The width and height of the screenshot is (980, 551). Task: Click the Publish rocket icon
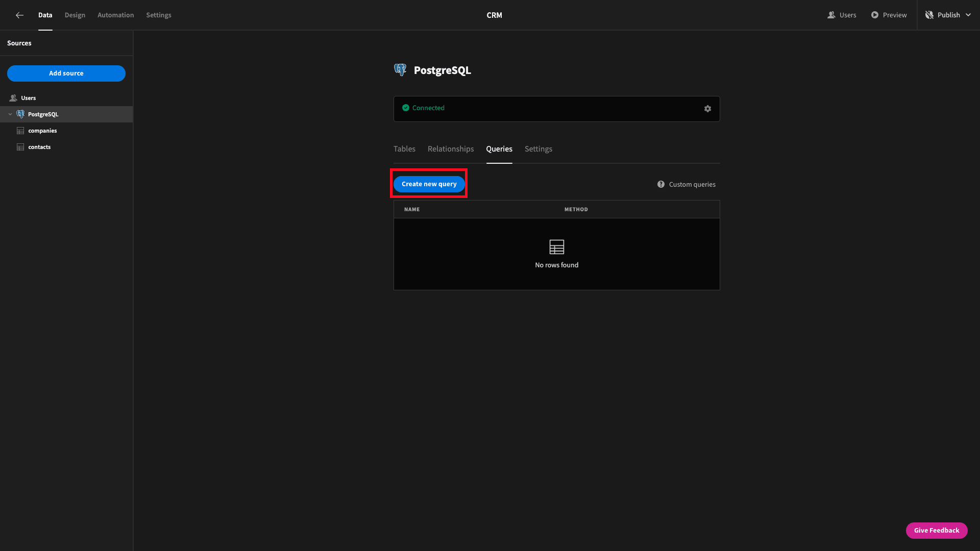[929, 15]
